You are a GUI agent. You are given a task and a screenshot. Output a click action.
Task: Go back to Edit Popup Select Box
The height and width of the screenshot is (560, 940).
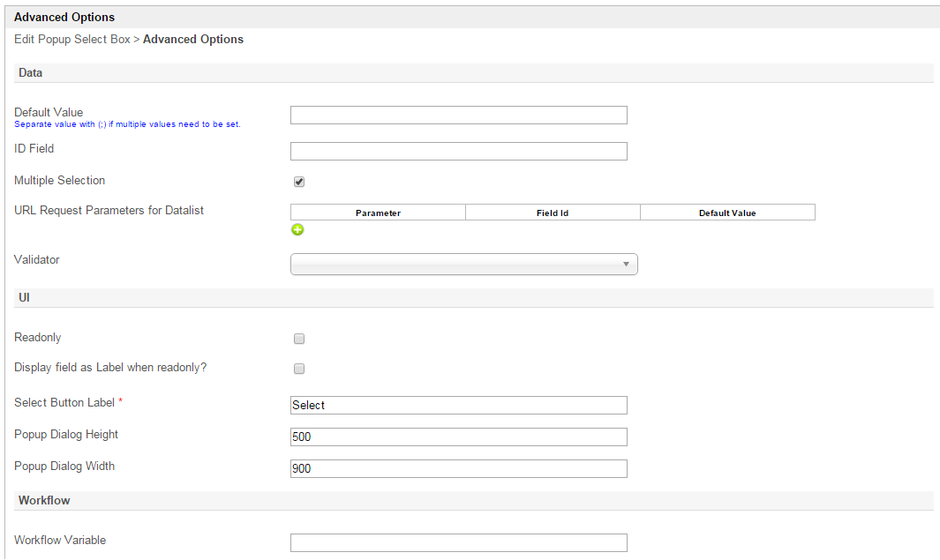71,40
